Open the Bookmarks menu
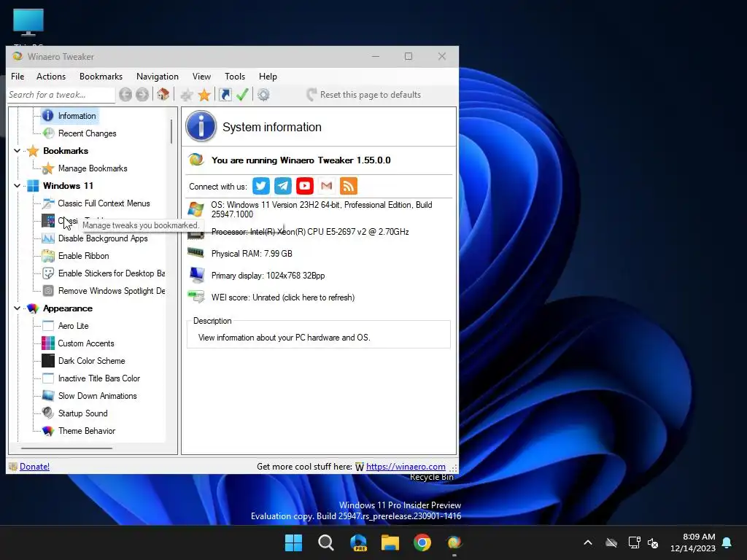 (101, 76)
